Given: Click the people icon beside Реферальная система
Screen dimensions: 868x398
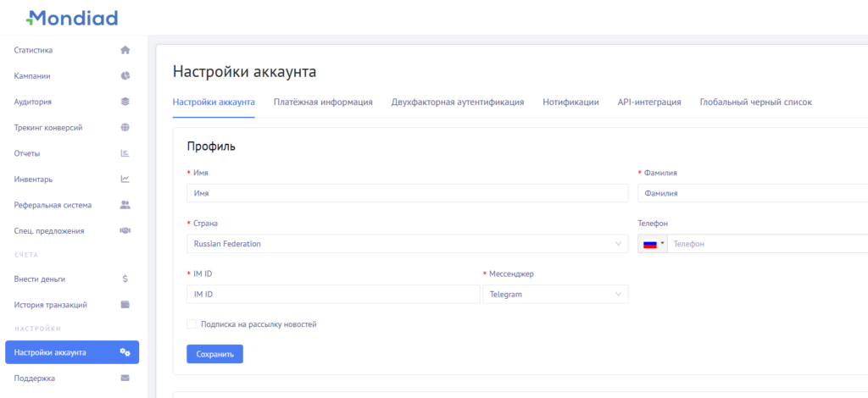Looking at the screenshot, I should (x=125, y=205).
